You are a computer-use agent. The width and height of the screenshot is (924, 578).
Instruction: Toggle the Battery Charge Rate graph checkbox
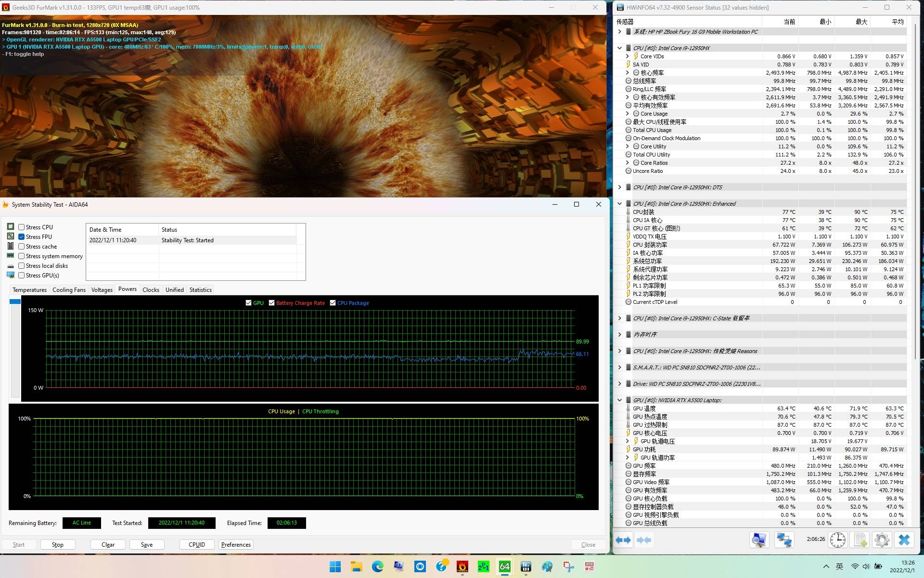pos(272,303)
